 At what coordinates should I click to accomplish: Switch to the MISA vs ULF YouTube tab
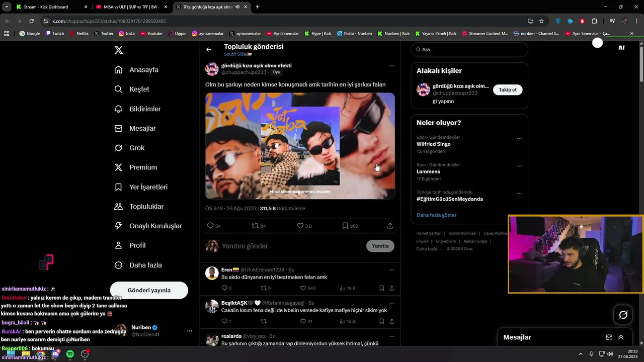coord(130,7)
